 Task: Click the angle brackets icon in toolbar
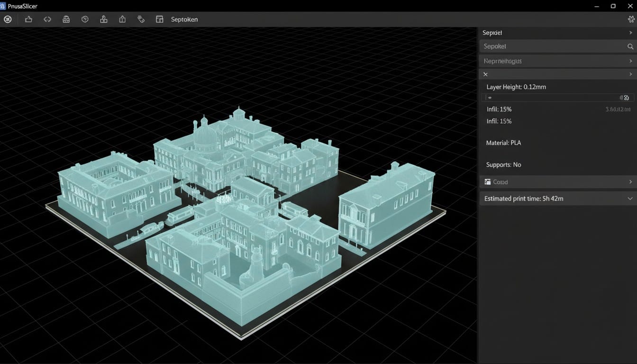47,19
